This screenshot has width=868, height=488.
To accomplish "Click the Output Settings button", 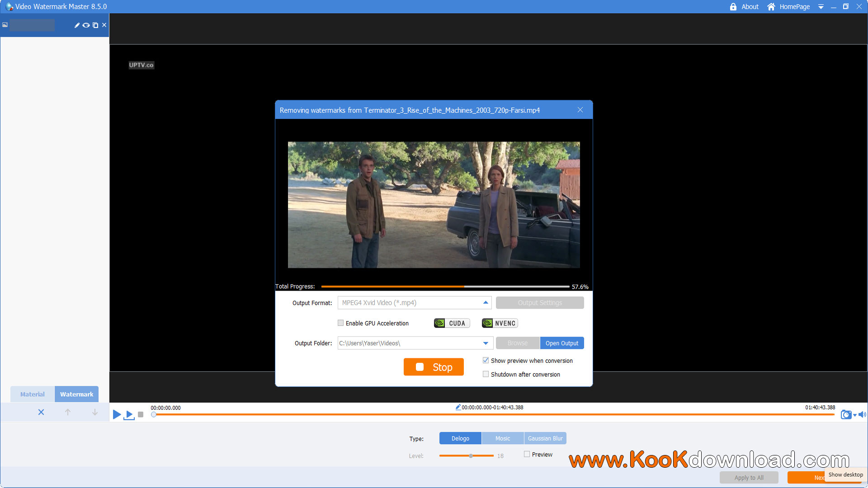I will [540, 303].
